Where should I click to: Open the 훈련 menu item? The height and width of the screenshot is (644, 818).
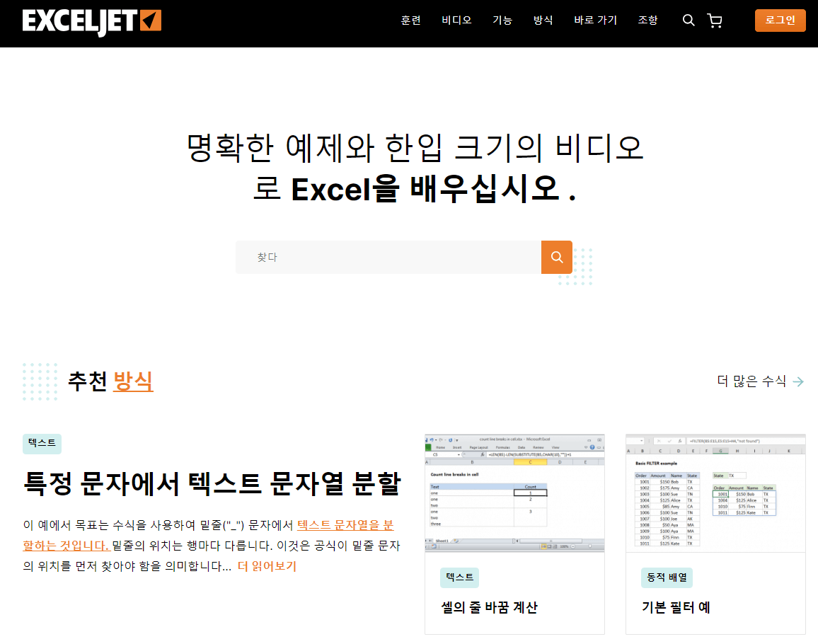pos(410,21)
